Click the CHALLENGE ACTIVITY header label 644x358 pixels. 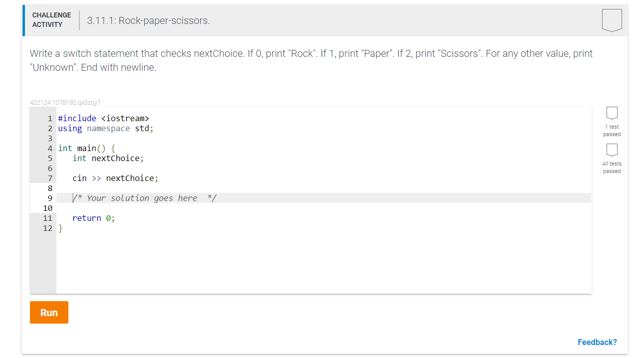pyautogui.click(x=51, y=19)
